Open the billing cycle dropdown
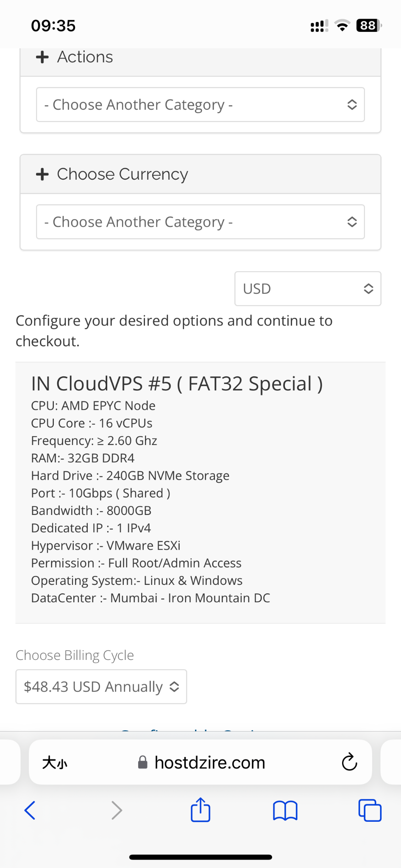The image size is (401, 868). click(x=101, y=687)
